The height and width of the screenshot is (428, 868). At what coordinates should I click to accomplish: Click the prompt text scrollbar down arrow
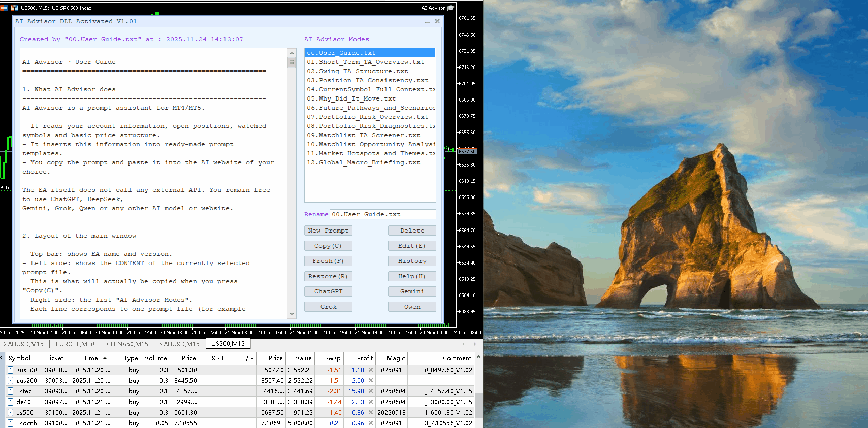click(x=292, y=314)
